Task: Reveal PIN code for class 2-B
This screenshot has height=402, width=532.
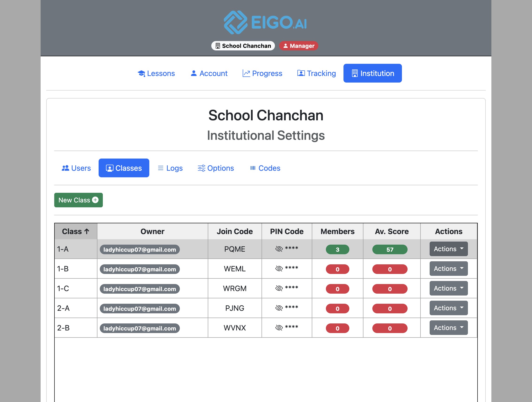Action: (x=279, y=327)
